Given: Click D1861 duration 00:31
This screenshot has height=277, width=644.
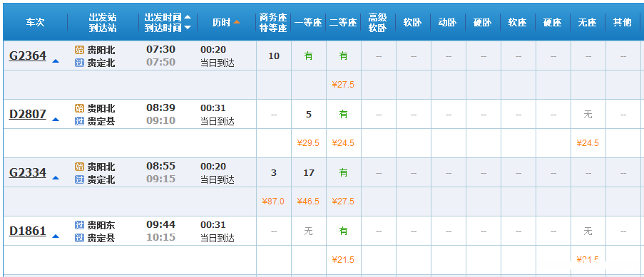Looking at the screenshot, I should [x=213, y=225].
